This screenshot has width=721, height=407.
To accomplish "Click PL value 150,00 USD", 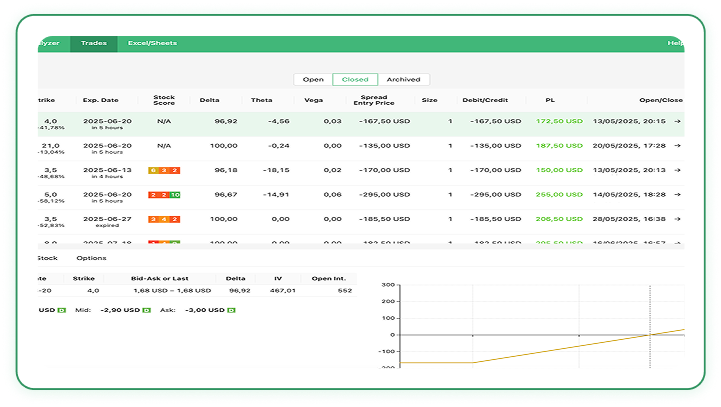I will (x=559, y=170).
